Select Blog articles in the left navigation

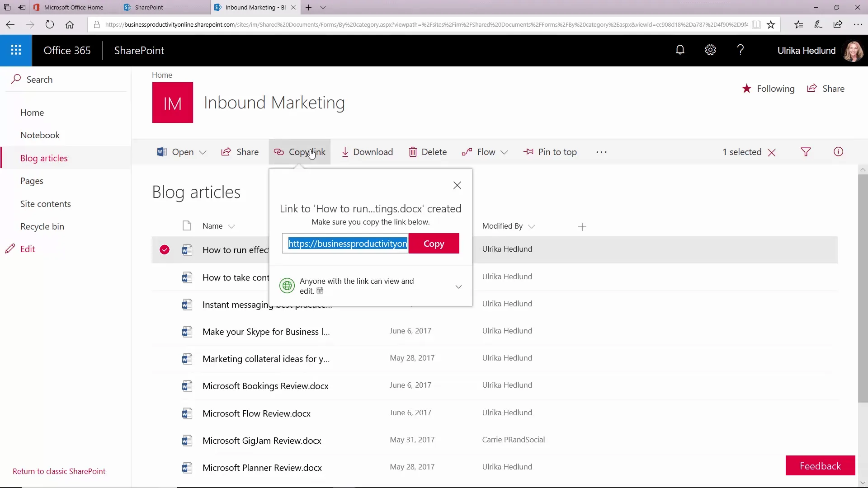click(44, 158)
